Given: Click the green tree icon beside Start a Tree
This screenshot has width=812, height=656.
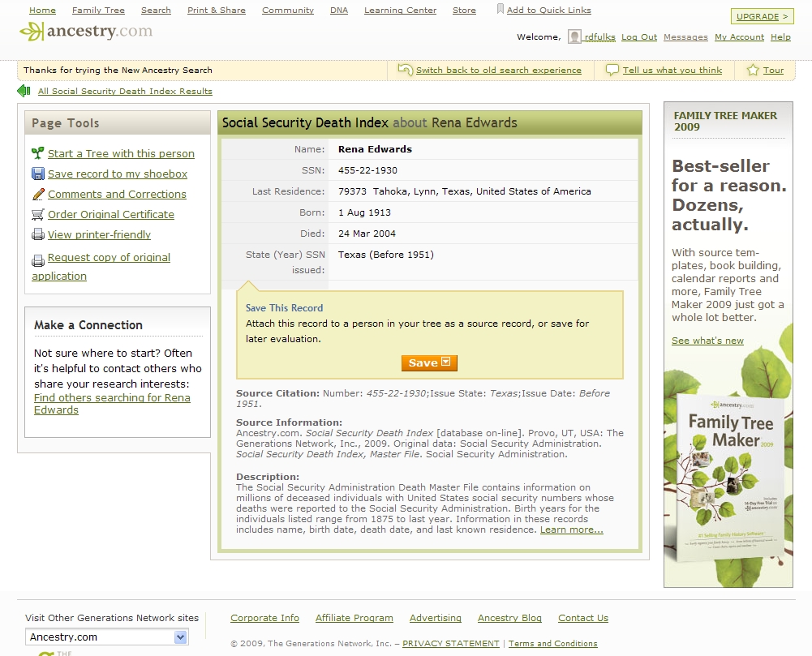Looking at the screenshot, I should (x=38, y=153).
